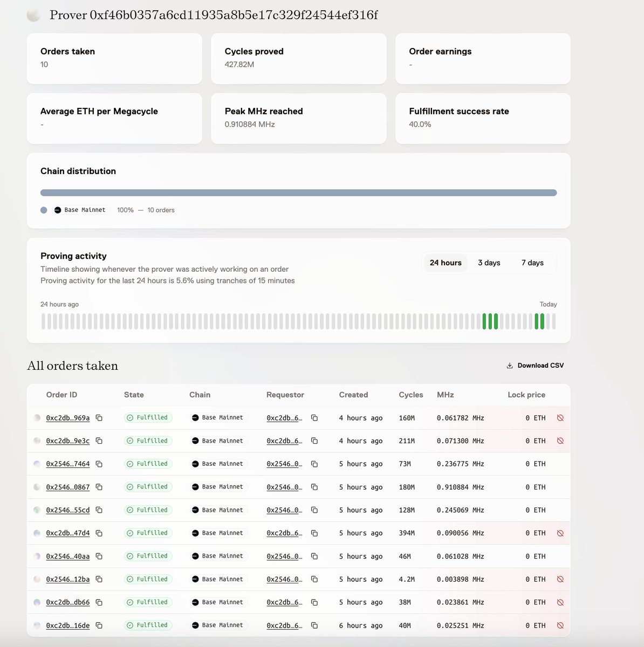
Task: Open order 0xc2db…47d4 details
Action: coord(68,533)
